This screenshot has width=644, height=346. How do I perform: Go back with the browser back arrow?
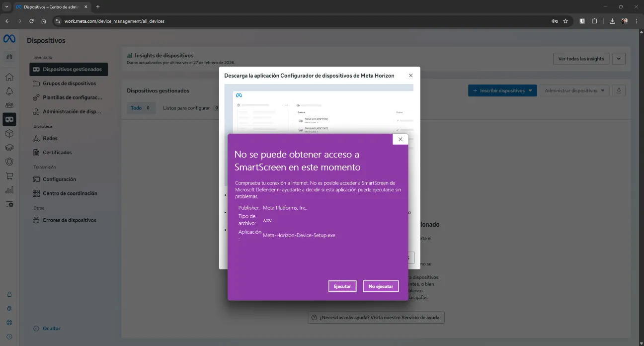[7, 21]
